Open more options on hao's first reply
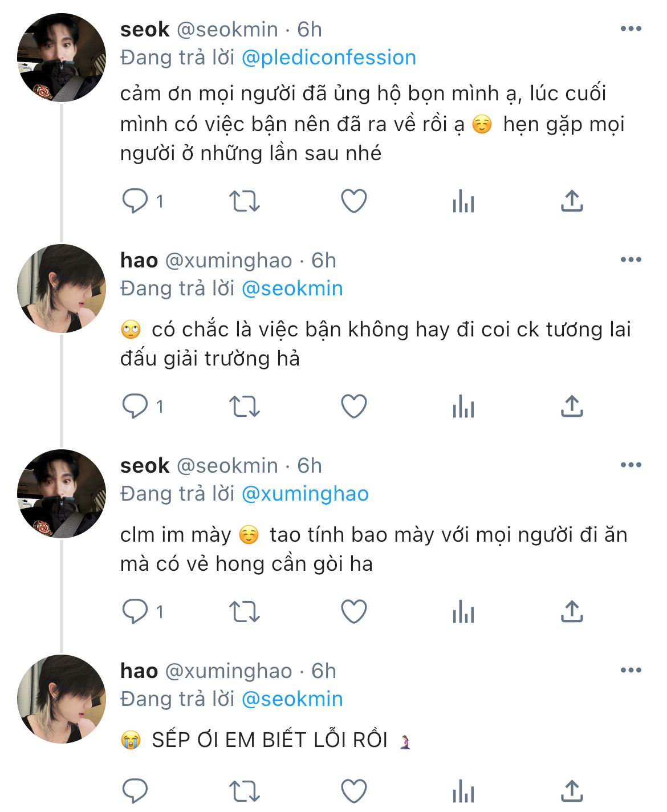This screenshot has width=667, height=812. coord(631,260)
